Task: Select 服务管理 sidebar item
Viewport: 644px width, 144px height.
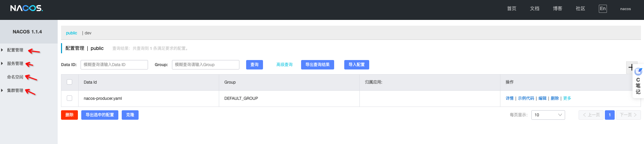Action: click(x=15, y=63)
